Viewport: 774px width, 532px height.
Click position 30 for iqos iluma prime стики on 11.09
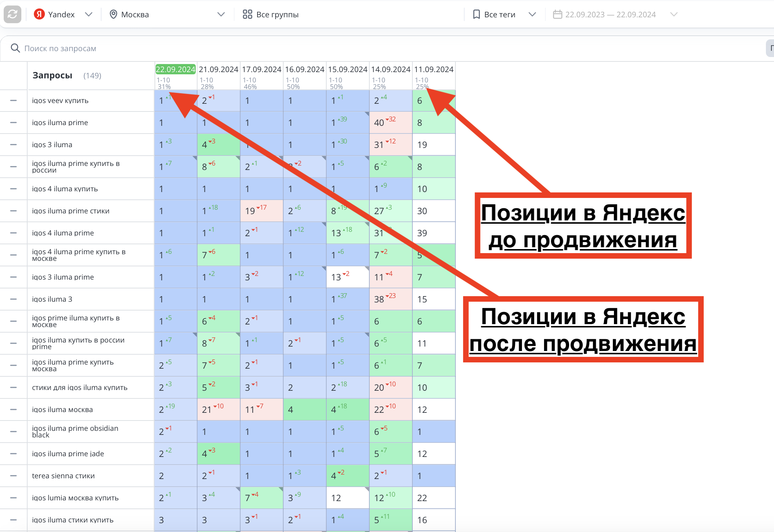pyautogui.click(x=434, y=211)
